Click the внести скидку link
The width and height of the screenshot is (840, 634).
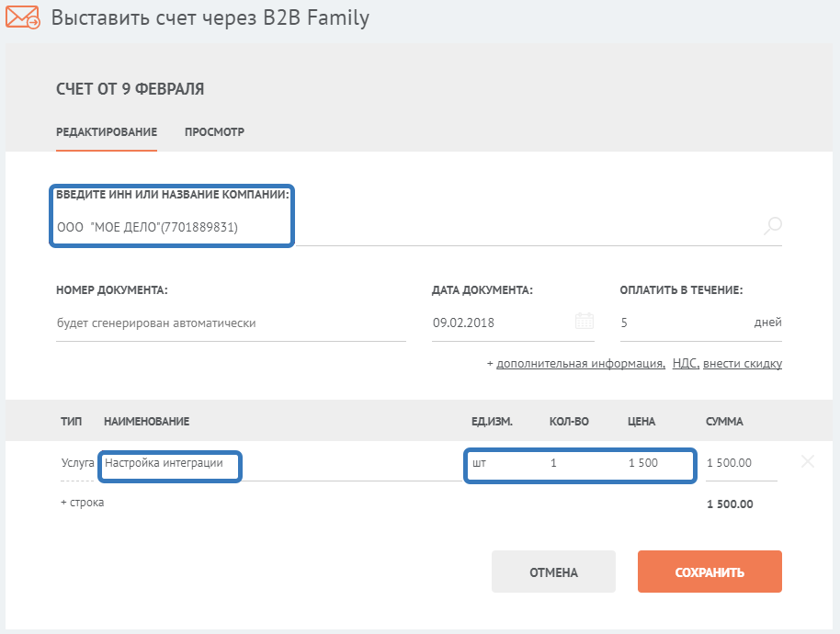[x=743, y=364]
